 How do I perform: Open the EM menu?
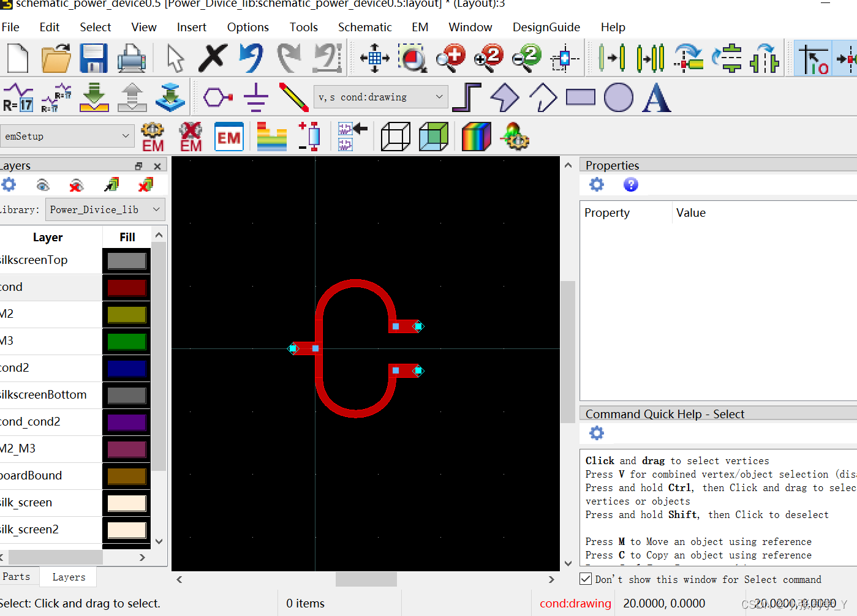click(x=420, y=27)
